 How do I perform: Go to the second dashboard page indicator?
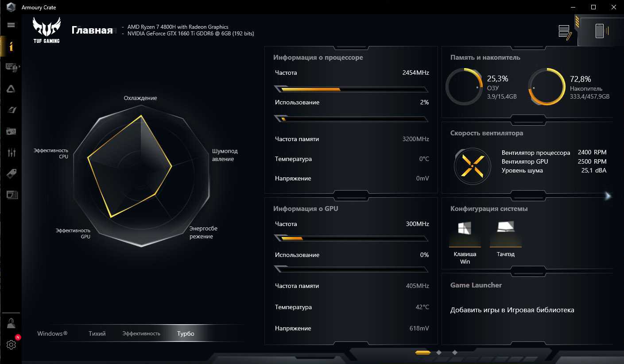pyautogui.click(x=438, y=353)
